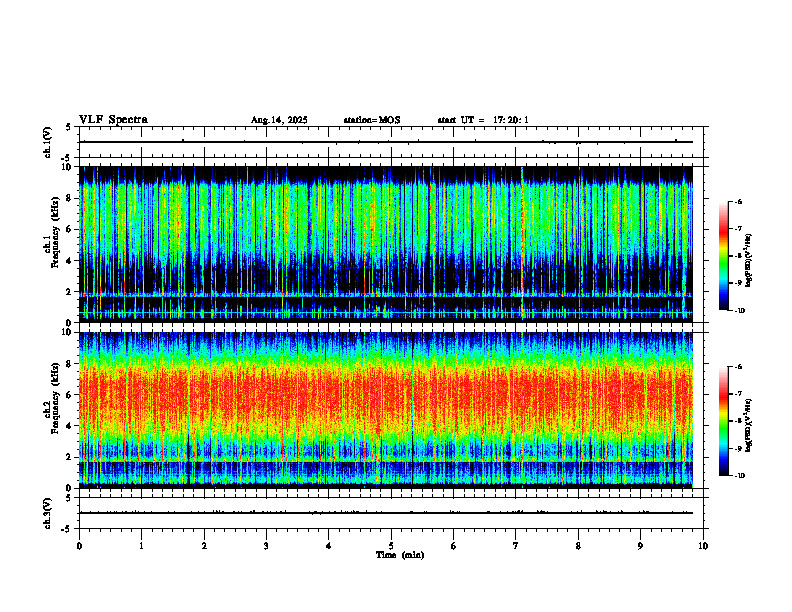Click the 'station=MOS' header label
Viewport: 792px width, 612px height.
click(x=372, y=120)
